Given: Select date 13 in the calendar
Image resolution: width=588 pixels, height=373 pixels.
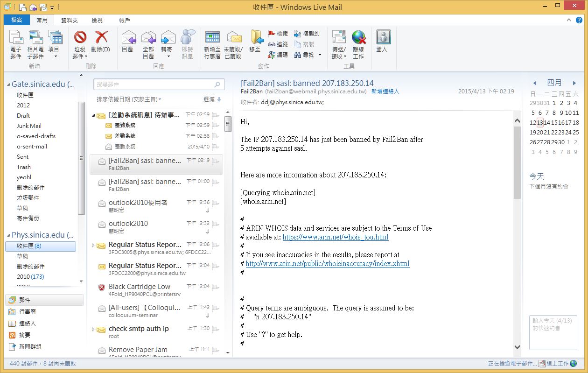Looking at the screenshot, I should click(x=540, y=122).
